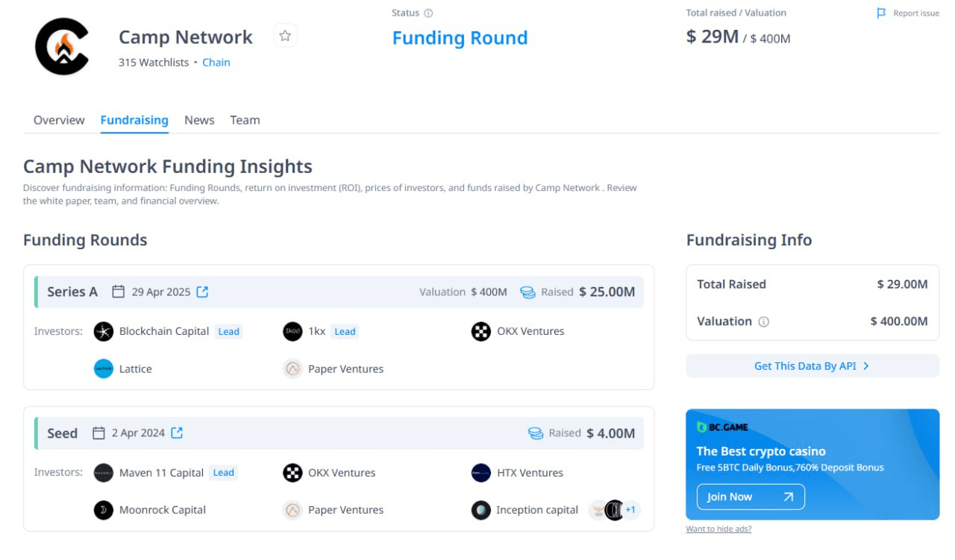Click the Seed round calendar icon
Viewport: 955px width, 560px height.
coord(98,432)
